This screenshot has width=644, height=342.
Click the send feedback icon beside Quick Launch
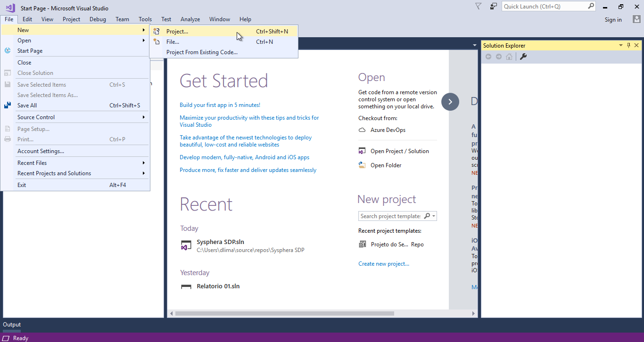point(493,6)
